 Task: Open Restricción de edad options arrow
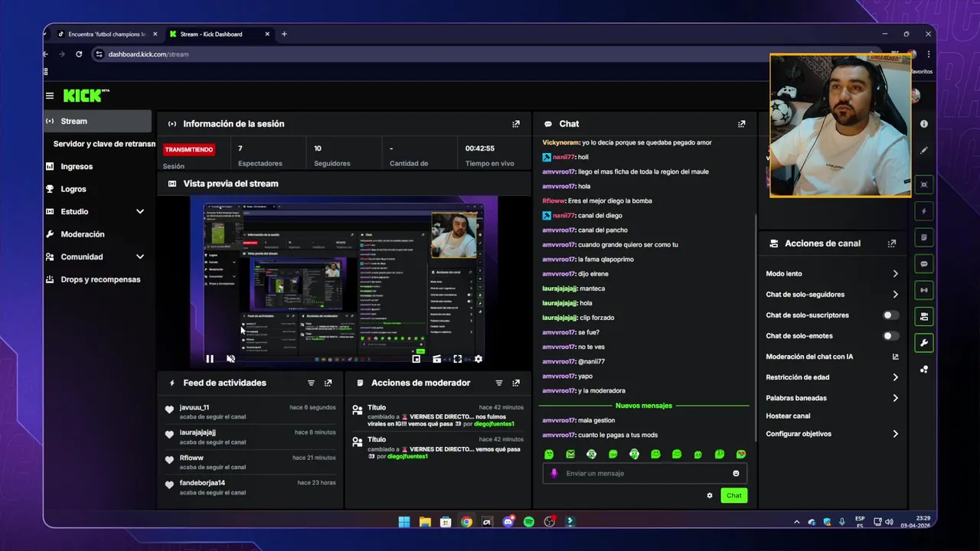(x=895, y=377)
